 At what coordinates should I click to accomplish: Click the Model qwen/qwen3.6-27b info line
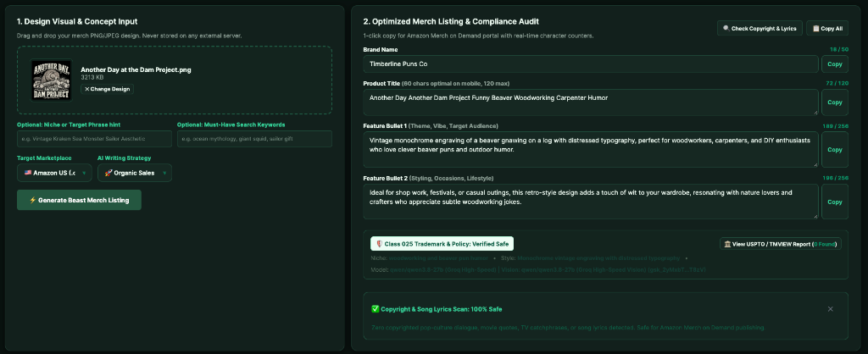click(537, 270)
